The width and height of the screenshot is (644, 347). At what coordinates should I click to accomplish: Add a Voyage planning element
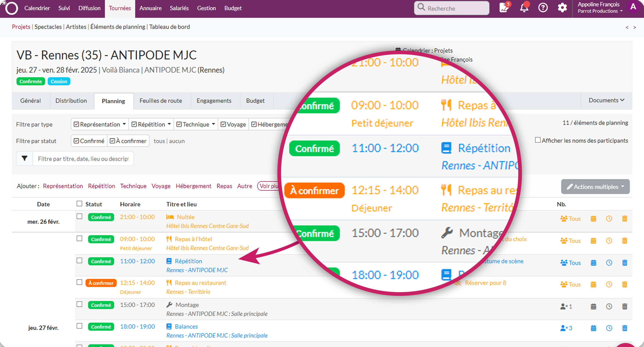pos(161,186)
